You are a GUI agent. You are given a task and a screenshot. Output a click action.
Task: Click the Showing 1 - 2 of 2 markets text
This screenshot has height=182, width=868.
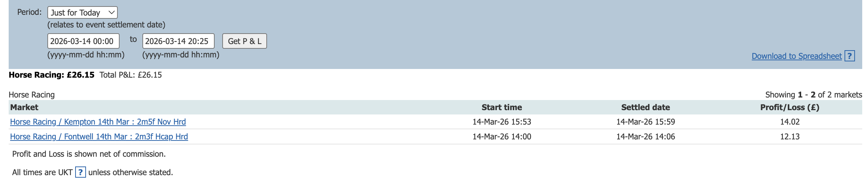[x=813, y=95]
